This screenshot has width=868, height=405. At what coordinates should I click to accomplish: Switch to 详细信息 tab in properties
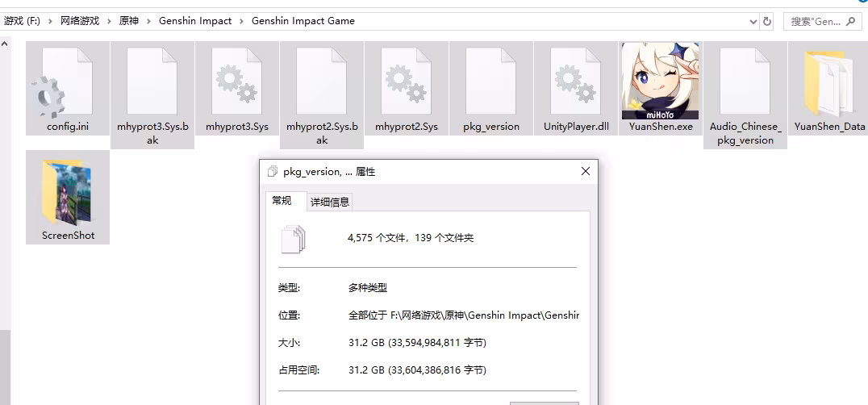click(330, 202)
